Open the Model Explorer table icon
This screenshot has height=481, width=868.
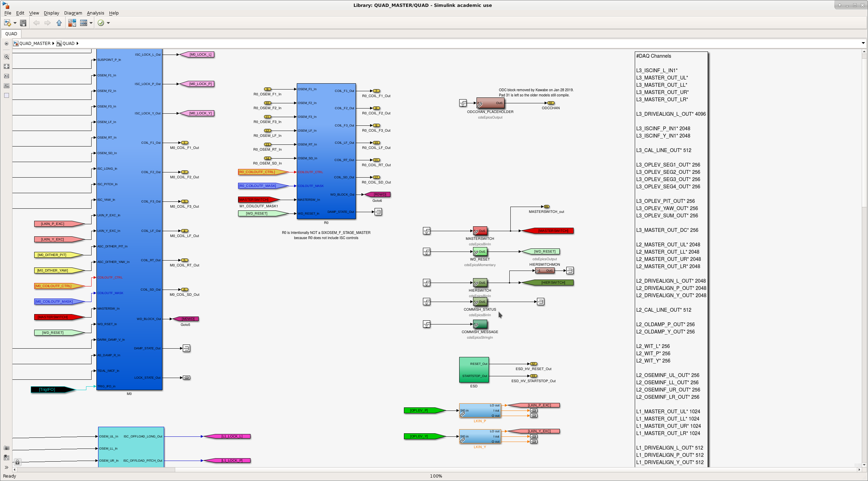point(84,23)
